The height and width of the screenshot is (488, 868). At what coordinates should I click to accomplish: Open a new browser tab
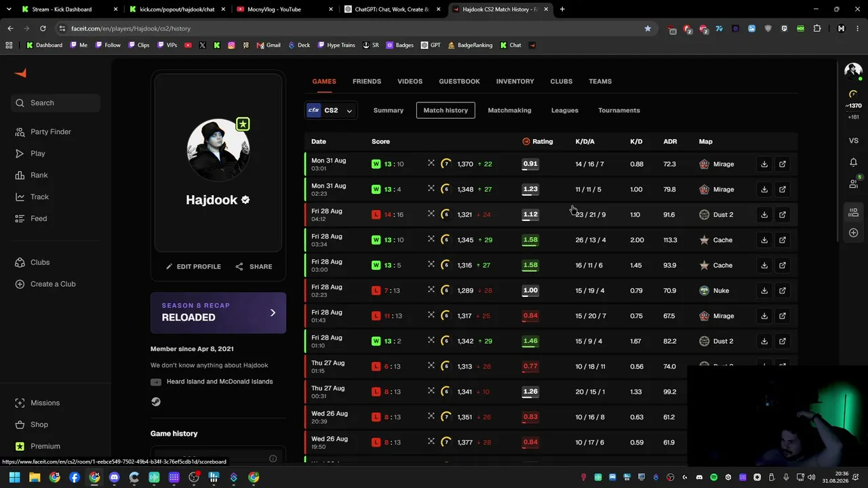click(562, 9)
